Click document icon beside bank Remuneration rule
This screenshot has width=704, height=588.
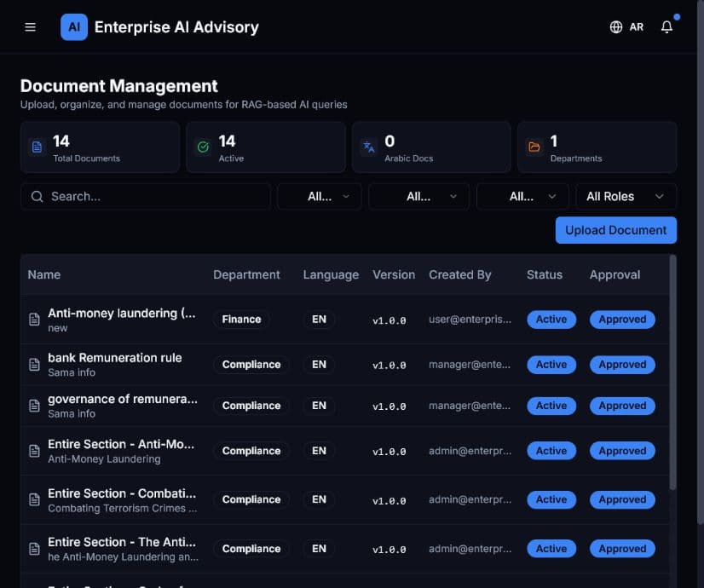click(x=34, y=365)
